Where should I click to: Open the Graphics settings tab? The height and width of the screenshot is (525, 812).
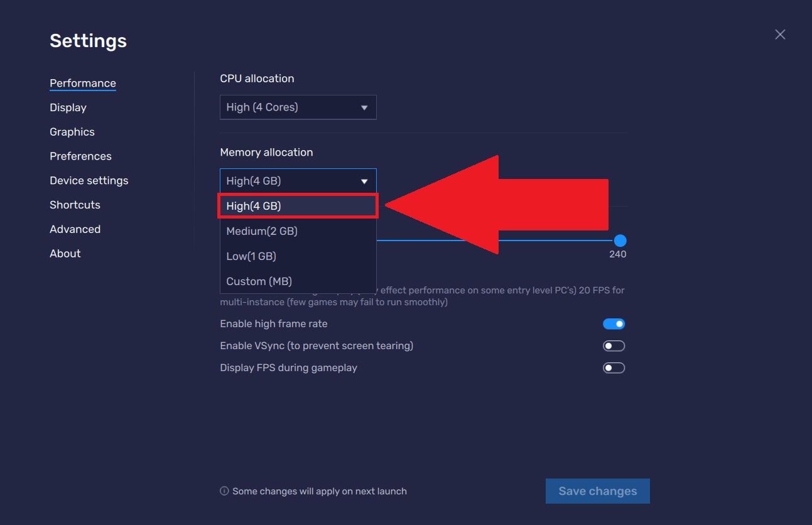pyautogui.click(x=72, y=132)
